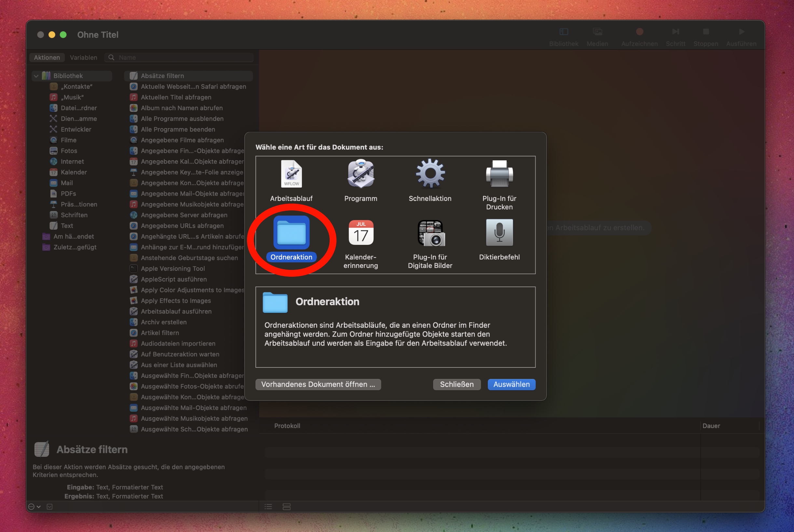Click the Stoppen toolbar button

705,37
